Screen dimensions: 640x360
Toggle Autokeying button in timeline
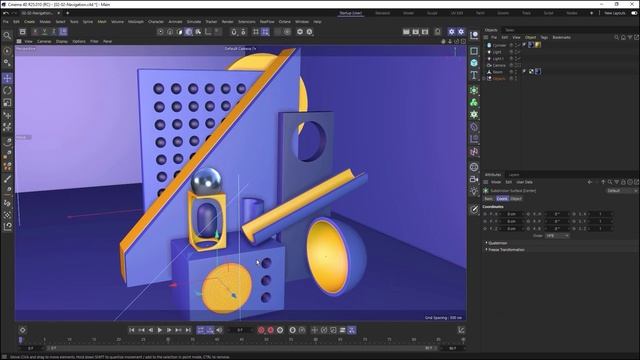271,330
